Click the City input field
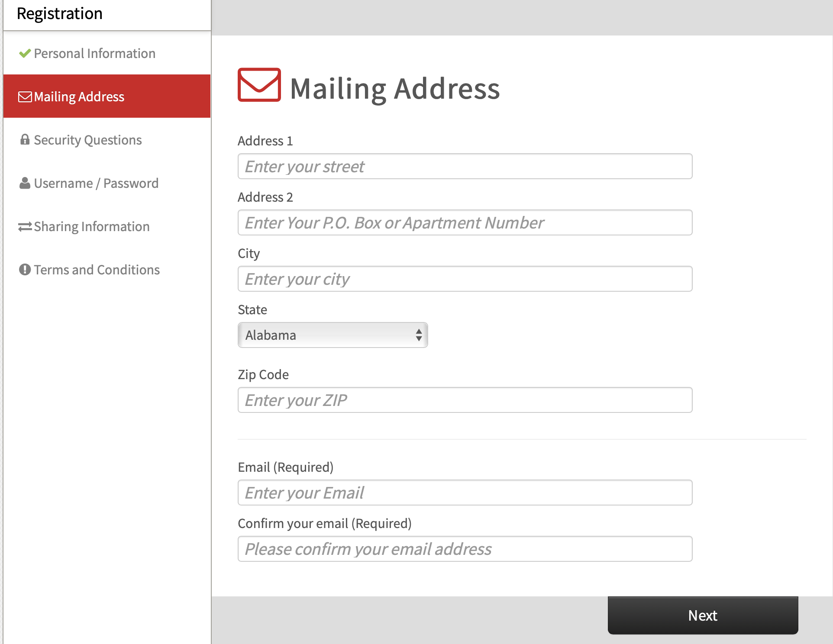 pos(465,279)
